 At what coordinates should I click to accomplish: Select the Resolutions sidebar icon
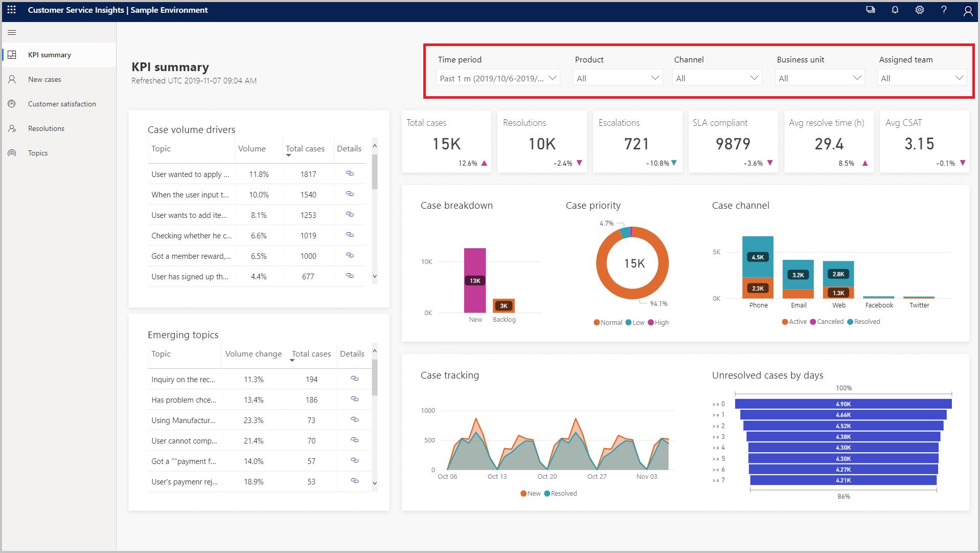12,128
